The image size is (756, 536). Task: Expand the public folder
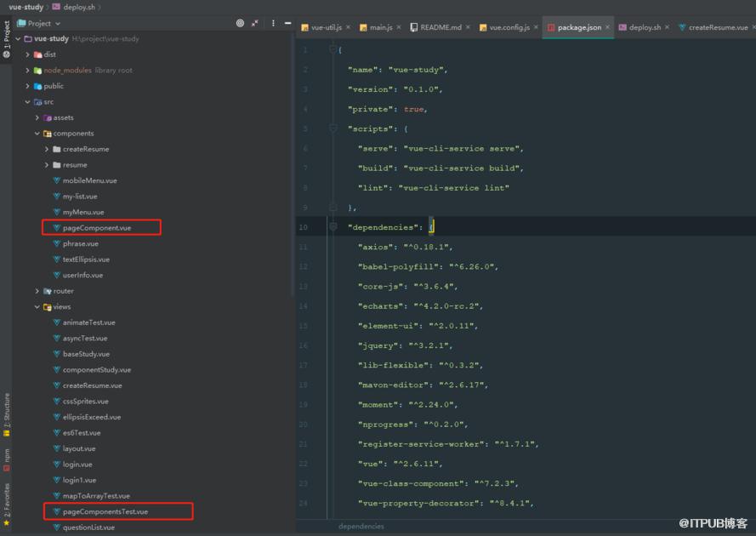[x=27, y=86]
